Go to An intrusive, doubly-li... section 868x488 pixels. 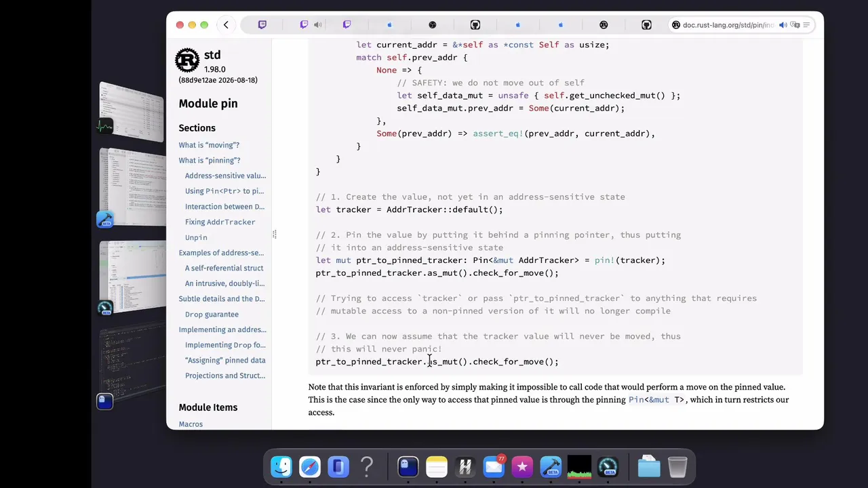click(224, 284)
